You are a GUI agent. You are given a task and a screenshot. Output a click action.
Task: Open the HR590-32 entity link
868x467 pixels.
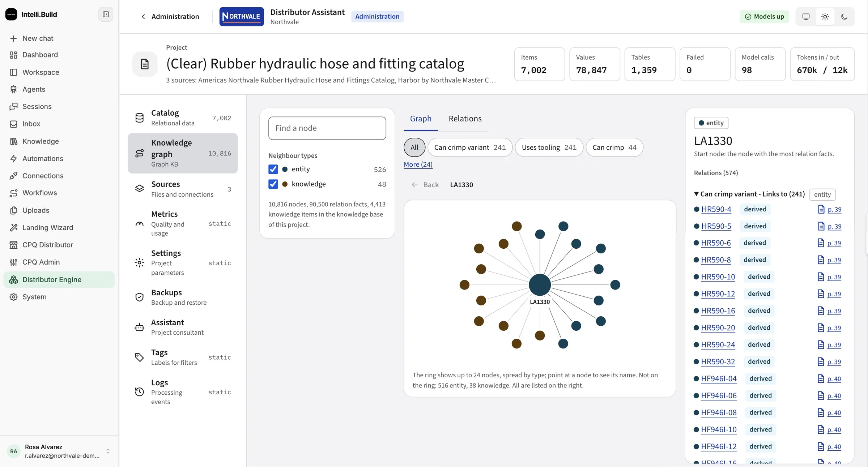tap(718, 362)
